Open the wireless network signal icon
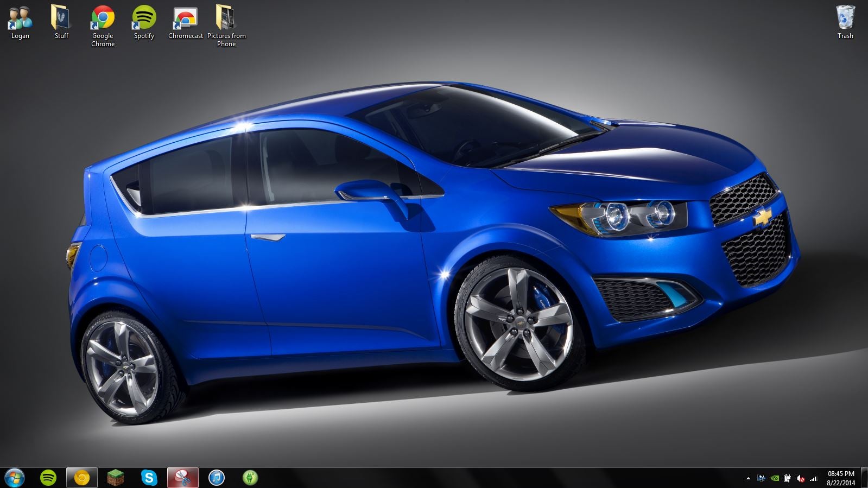The image size is (868, 488). [x=814, y=478]
